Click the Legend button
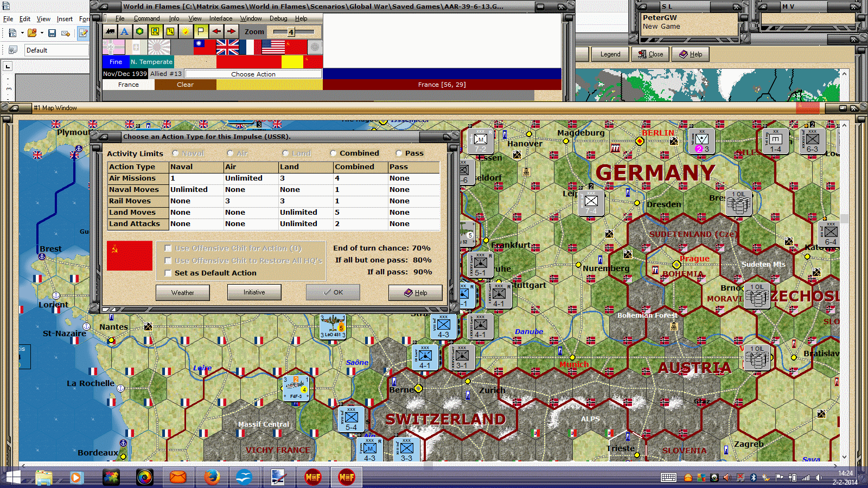The width and height of the screenshot is (868, 488). point(610,54)
